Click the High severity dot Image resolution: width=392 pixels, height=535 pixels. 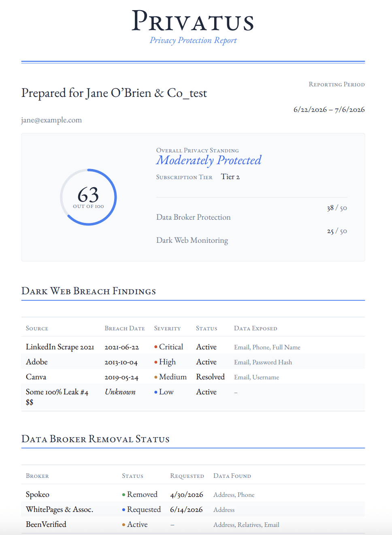156,362
